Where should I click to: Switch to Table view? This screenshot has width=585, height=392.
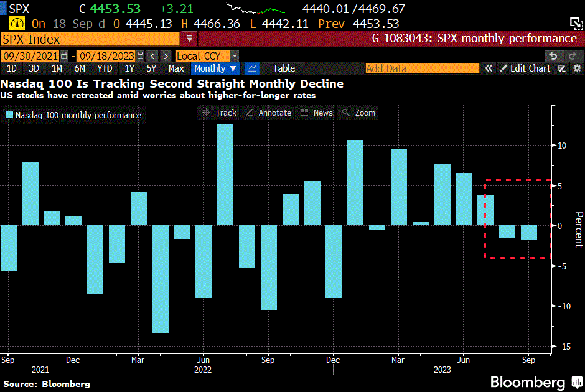[284, 68]
